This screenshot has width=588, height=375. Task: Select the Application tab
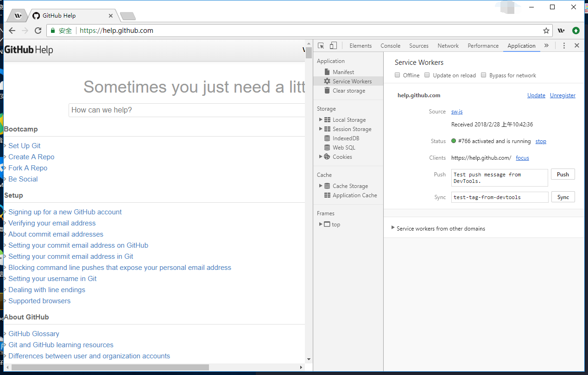point(521,45)
